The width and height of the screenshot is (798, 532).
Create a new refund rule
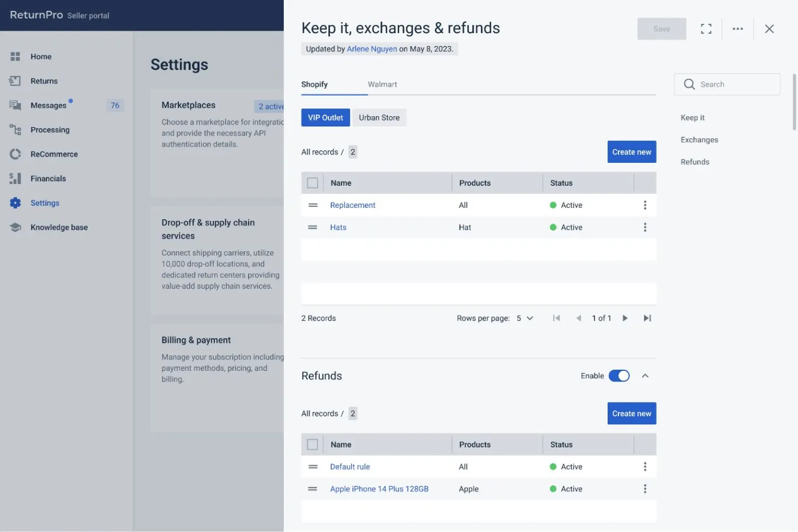(632, 413)
